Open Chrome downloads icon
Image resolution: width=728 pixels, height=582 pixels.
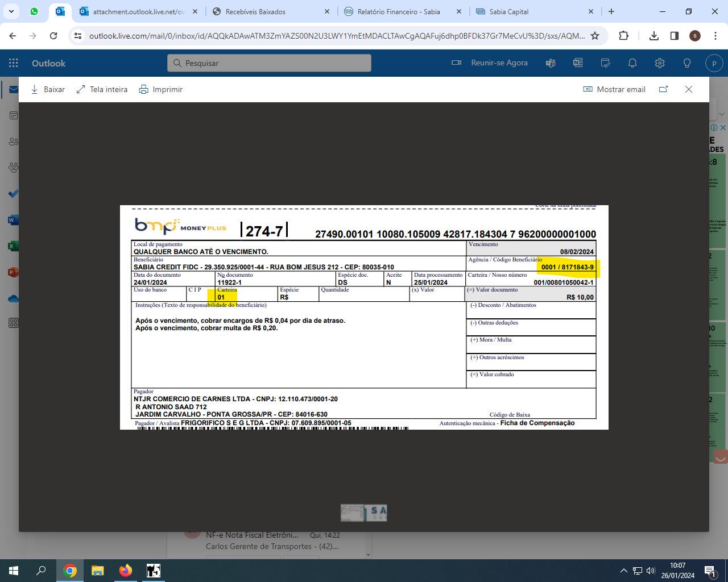pyautogui.click(x=654, y=36)
